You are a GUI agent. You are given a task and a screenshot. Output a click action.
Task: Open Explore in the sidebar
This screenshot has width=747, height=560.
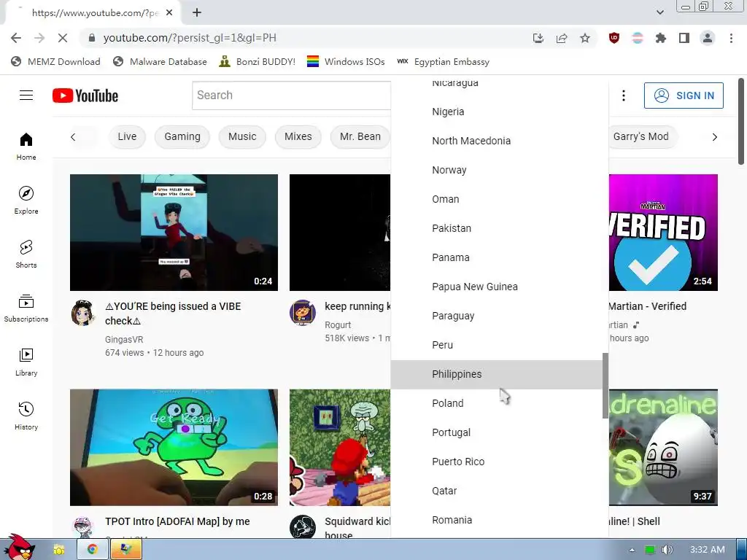point(26,201)
